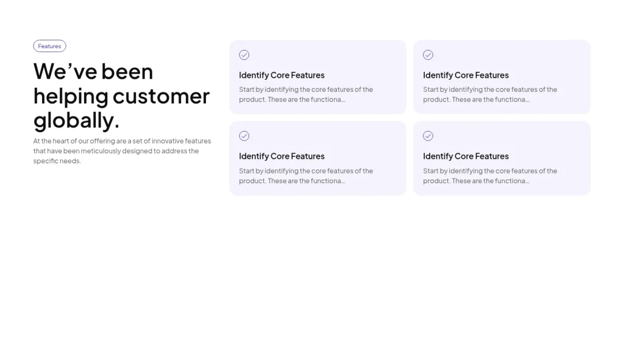This screenshot has width=624, height=364.
Task: Expand the truncated text in the top-right card
Action: point(490,94)
